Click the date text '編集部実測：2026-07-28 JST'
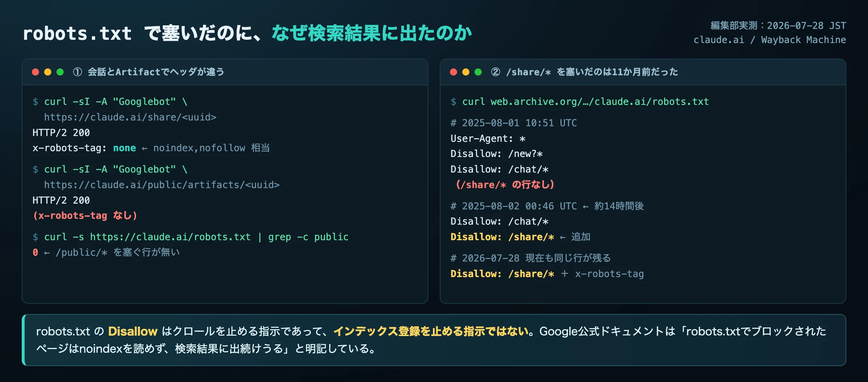Screen dimensions: 868x382 click(778, 26)
